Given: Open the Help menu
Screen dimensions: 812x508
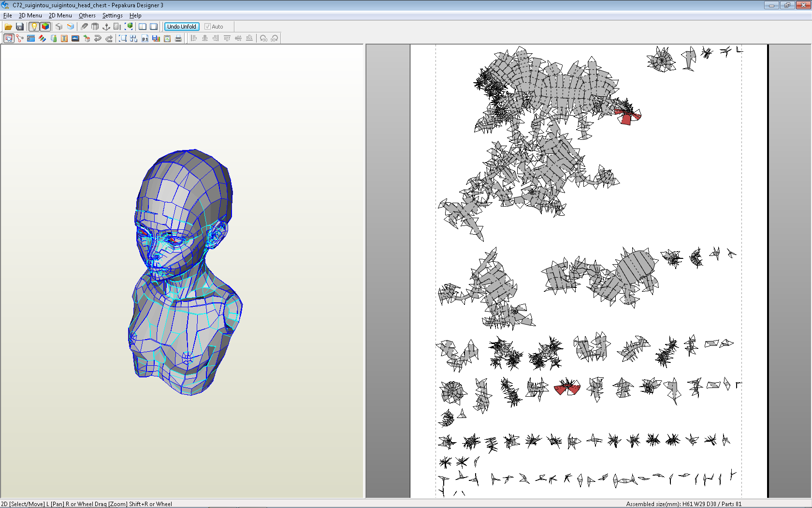Looking at the screenshot, I should point(135,15).
